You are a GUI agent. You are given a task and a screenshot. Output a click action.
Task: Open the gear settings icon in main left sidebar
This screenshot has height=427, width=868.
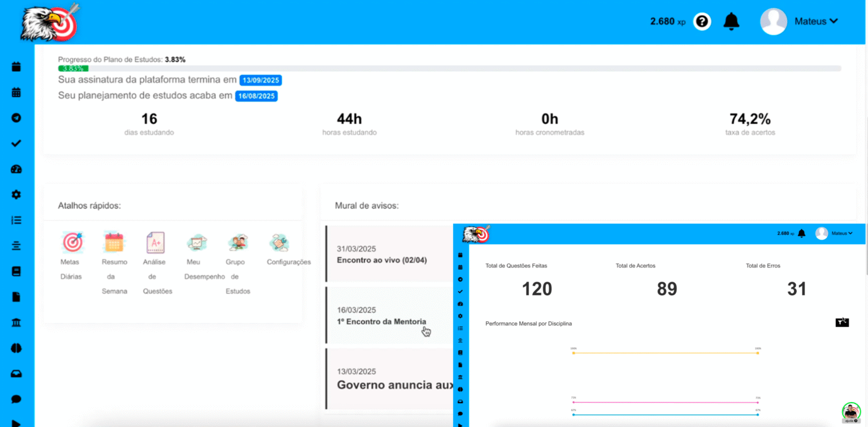[16, 195]
